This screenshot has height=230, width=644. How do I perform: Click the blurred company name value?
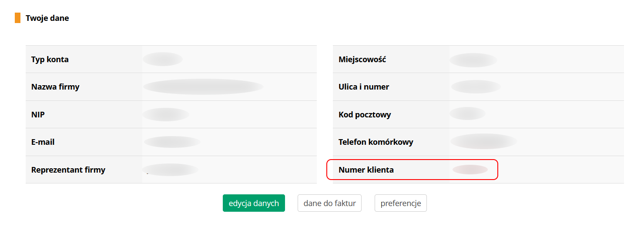[203, 87]
